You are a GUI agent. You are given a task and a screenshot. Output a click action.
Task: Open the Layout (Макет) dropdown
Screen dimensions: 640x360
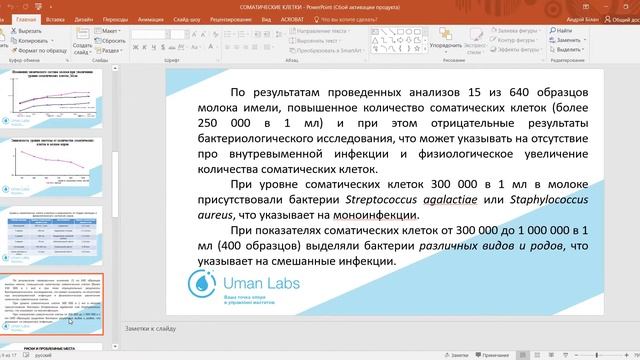[108, 31]
